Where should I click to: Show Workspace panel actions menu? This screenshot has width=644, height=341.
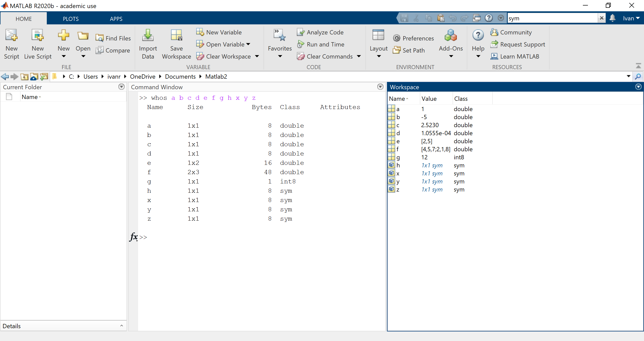(x=638, y=87)
